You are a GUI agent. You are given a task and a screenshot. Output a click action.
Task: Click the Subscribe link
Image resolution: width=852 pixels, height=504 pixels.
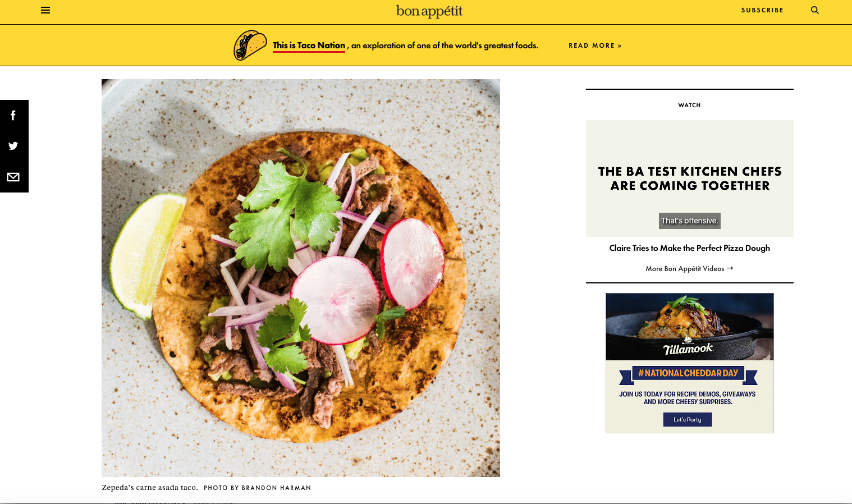click(762, 10)
